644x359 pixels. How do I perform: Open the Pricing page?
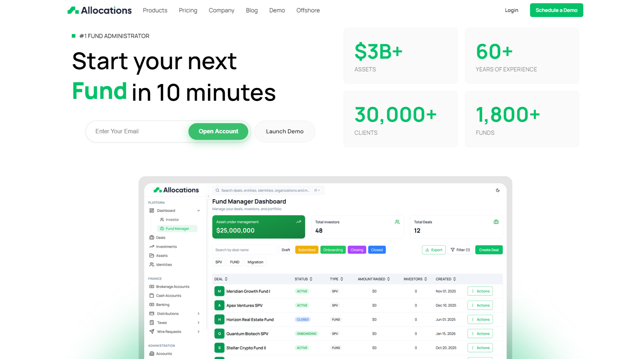pyautogui.click(x=188, y=10)
